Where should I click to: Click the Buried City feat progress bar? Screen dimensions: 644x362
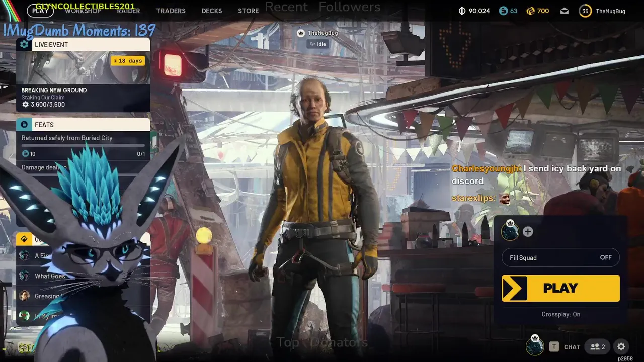pos(83,146)
